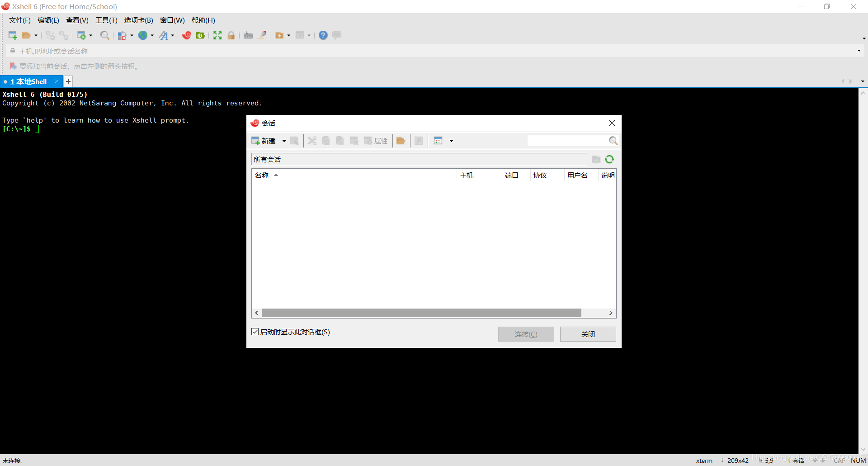Click the speech bubble feedback icon

337,35
